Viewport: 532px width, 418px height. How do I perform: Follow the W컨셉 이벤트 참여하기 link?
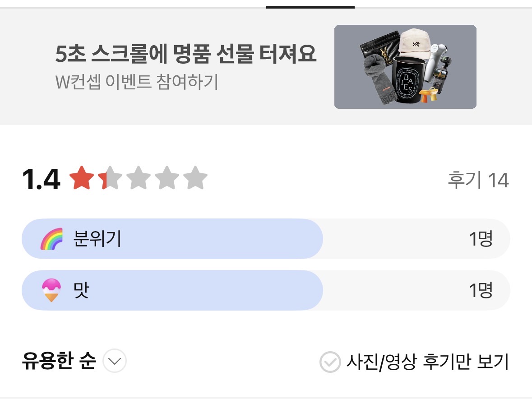point(137,82)
